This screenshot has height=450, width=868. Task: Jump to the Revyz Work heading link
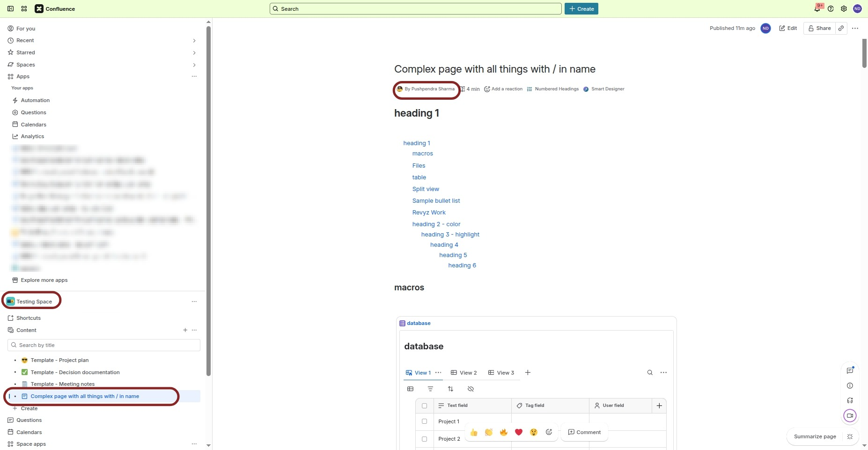click(428, 213)
